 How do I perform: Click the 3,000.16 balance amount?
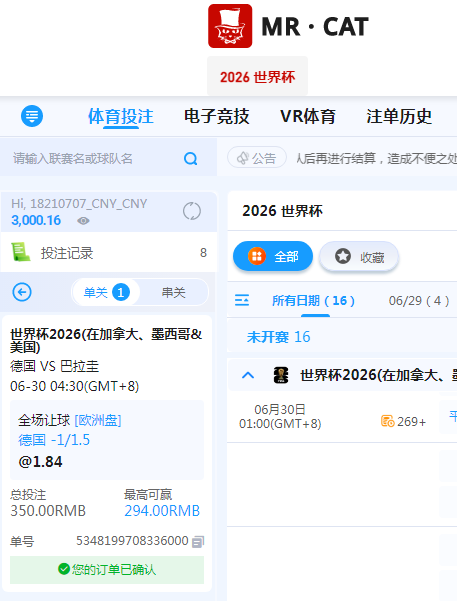pyautogui.click(x=36, y=220)
